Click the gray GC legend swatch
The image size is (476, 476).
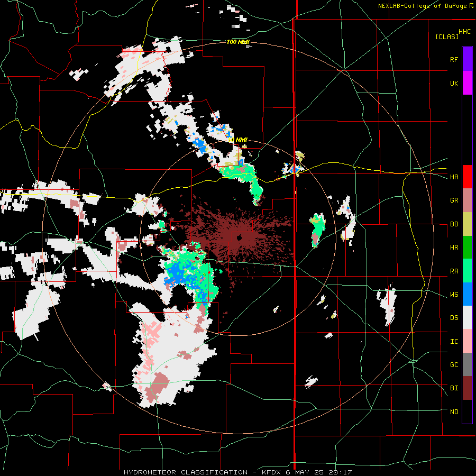click(467, 364)
